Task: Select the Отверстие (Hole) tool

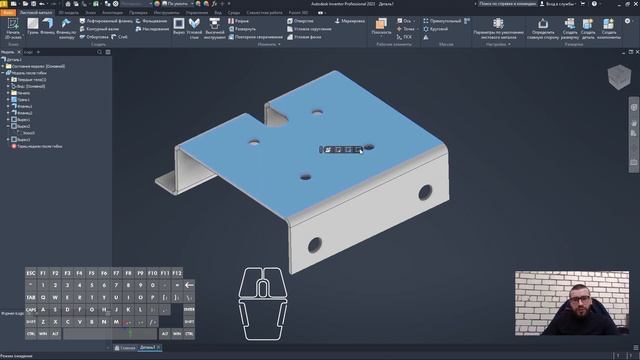Action: (300, 21)
